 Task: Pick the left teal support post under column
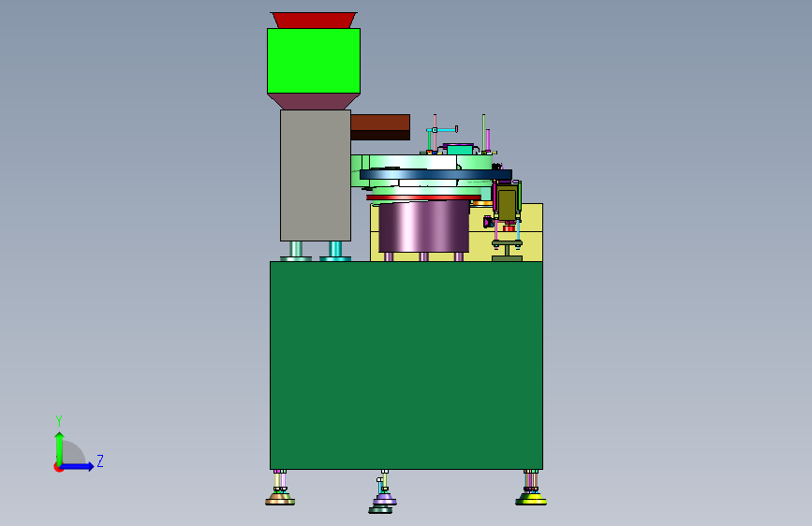pos(296,251)
